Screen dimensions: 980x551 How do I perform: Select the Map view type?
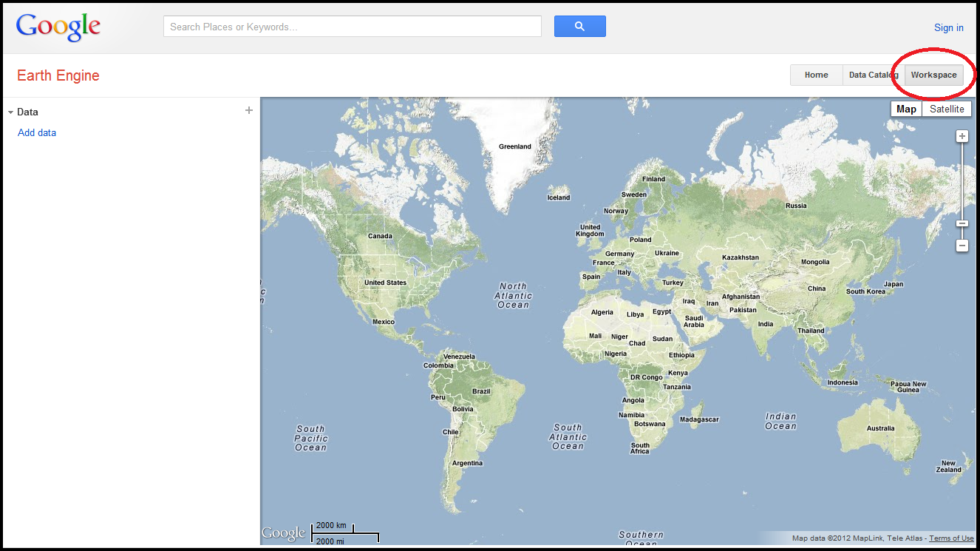(907, 109)
